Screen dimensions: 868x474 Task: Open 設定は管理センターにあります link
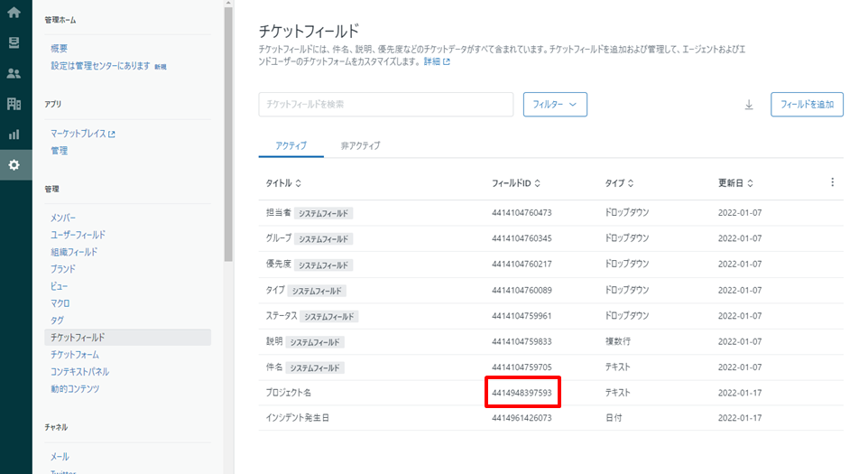point(100,65)
